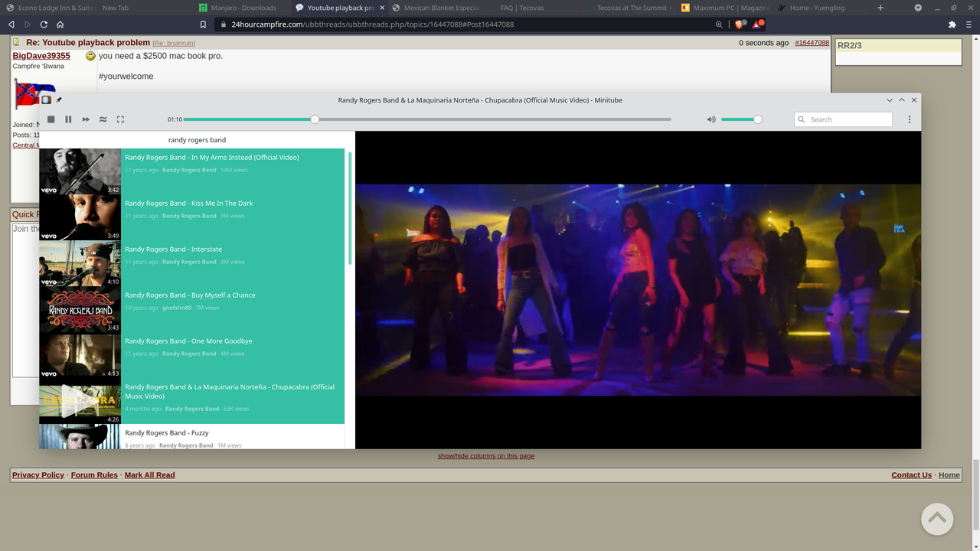The height and width of the screenshot is (551, 980).
Task: Select the Chupacabra (Official Music Video) entry
Action: point(191,401)
